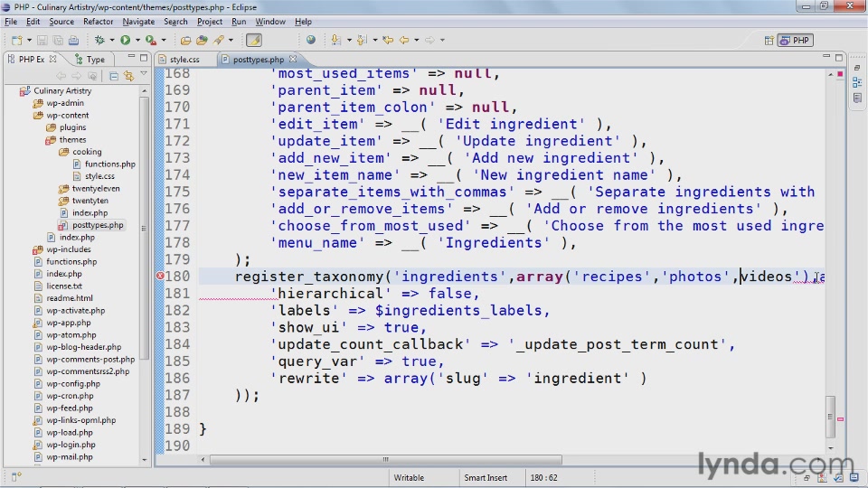Close the PHP Explorer view tab

click(52, 59)
